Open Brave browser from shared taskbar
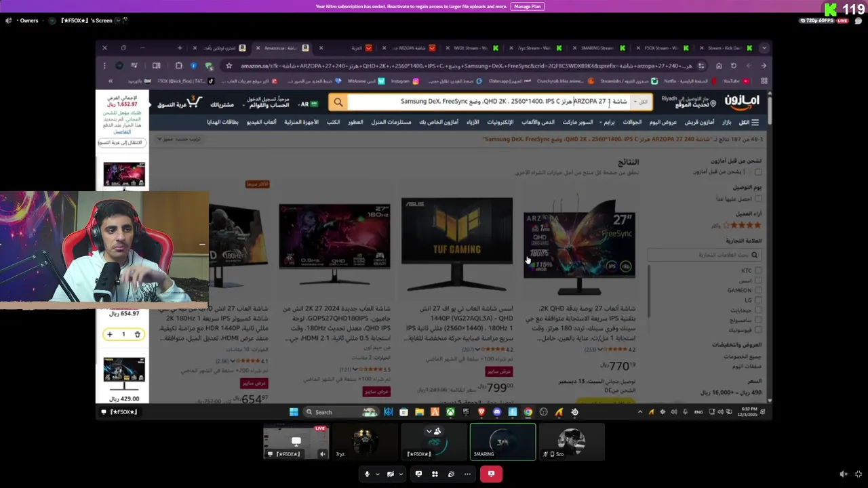The width and height of the screenshot is (868, 488). pyautogui.click(x=481, y=412)
